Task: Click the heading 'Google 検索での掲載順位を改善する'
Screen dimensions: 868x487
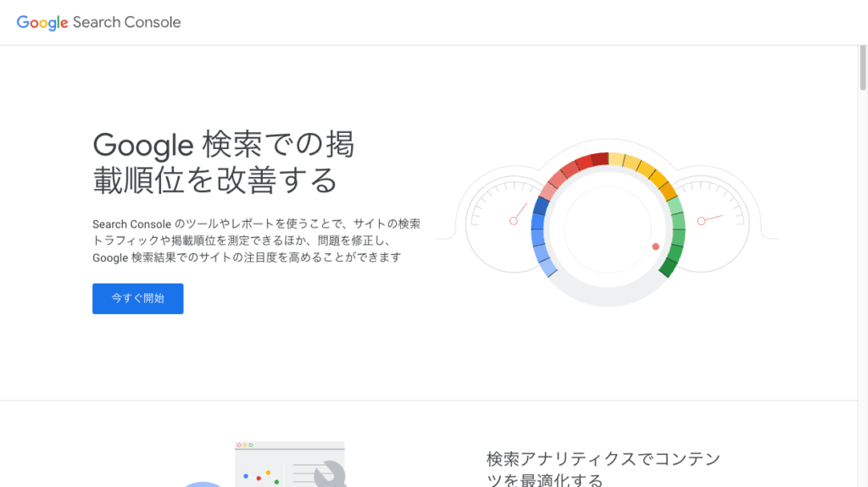Action: click(x=223, y=162)
